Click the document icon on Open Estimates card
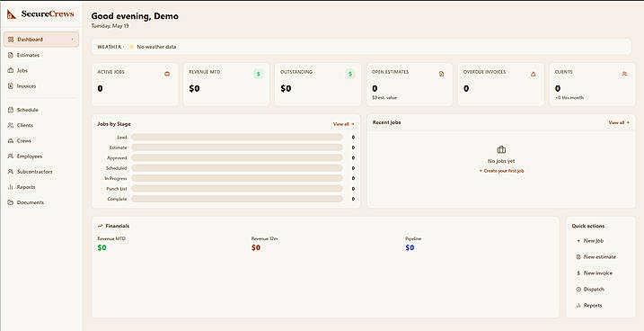 tap(442, 74)
